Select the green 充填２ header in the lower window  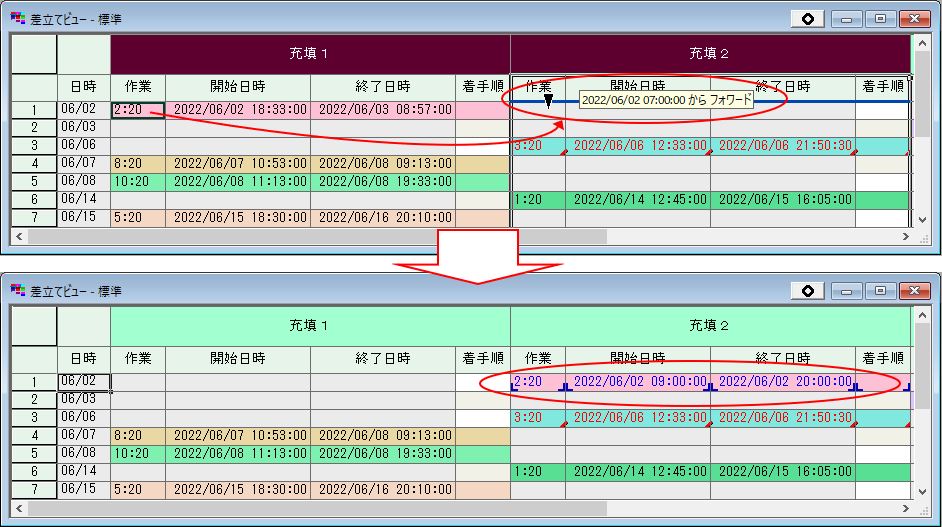pos(710,326)
